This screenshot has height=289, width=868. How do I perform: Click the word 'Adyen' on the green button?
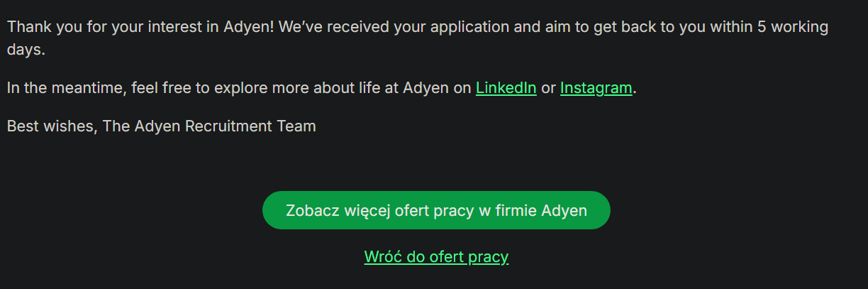pyautogui.click(x=564, y=210)
